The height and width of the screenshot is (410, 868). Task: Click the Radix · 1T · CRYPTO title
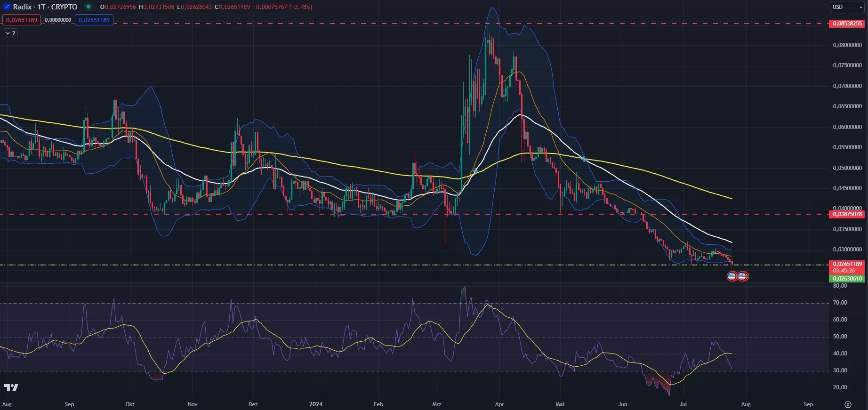click(x=45, y=7)
